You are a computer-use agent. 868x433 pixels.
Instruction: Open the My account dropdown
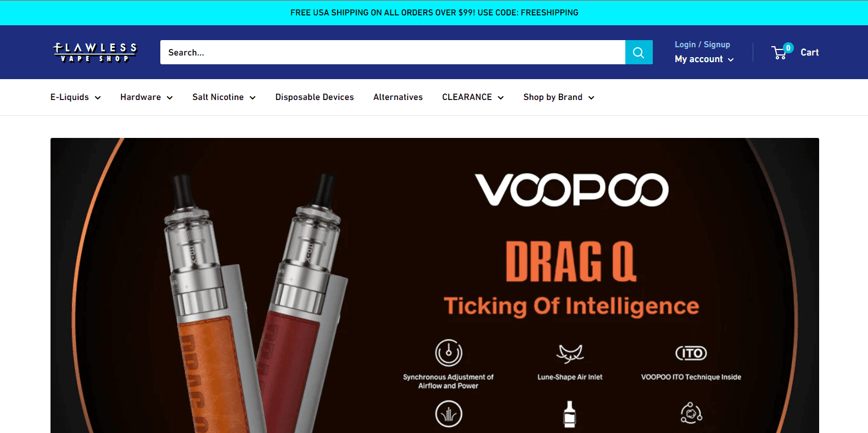[x=704, y=59]
